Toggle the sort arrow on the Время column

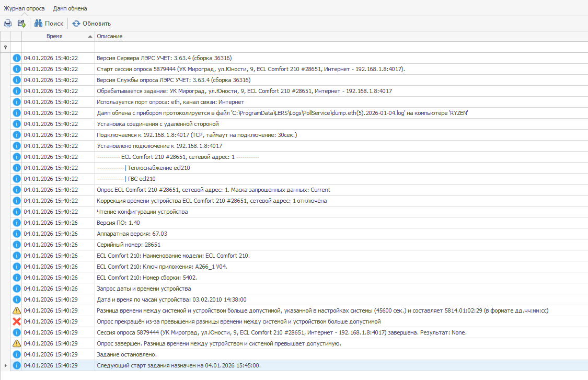pyautogui.click(x=90, y=37)
